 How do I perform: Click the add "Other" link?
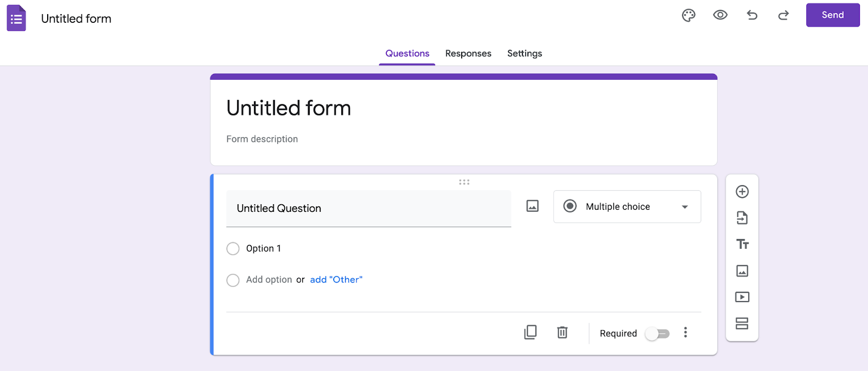pos(336,280)
